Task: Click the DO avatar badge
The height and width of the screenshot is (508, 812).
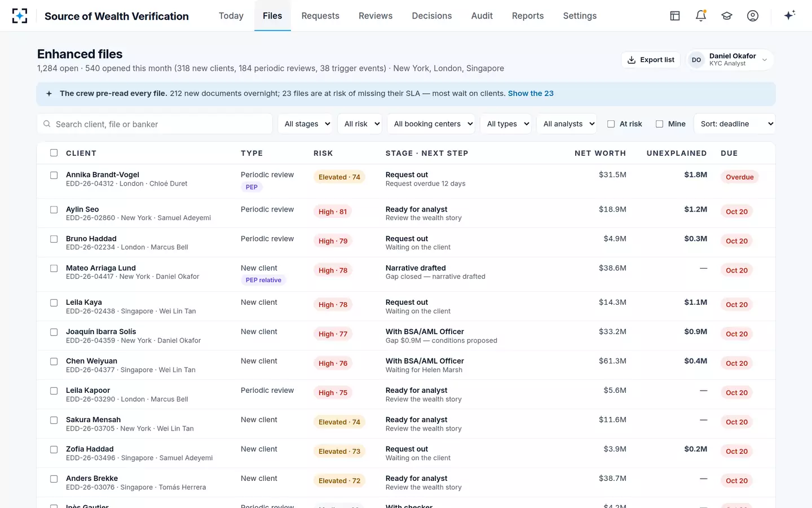Action: pos(696,60)
